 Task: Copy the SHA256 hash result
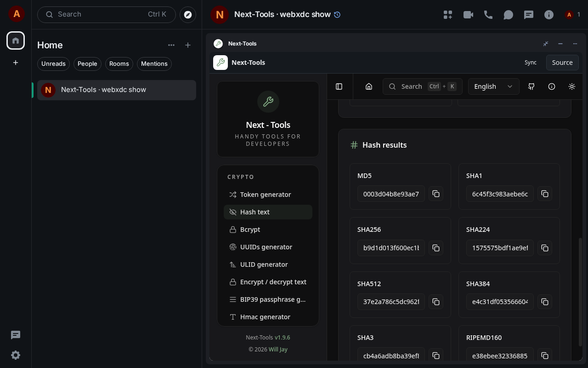point(436,248)
